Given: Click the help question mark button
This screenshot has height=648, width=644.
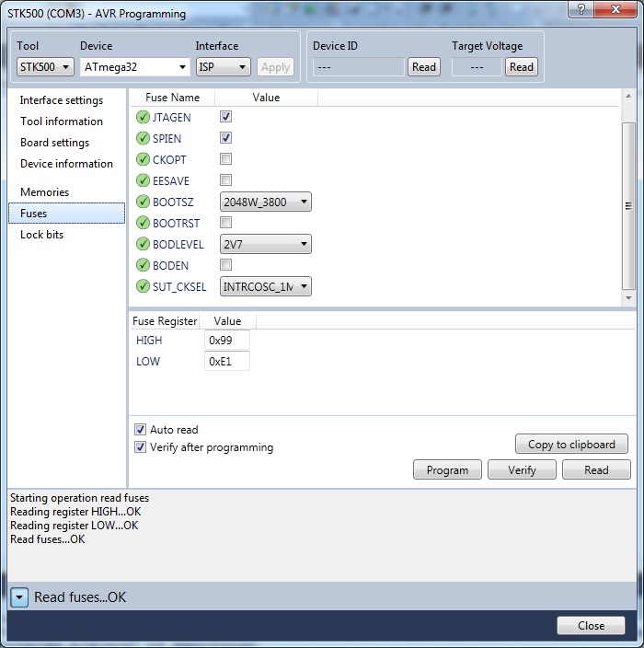Looking at the screenshot, I should (x=581, y=9).
